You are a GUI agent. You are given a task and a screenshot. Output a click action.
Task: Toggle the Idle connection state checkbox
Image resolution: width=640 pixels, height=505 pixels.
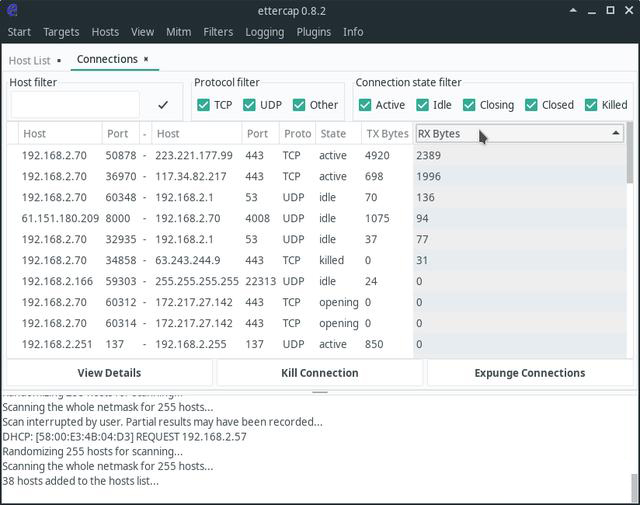tap(422, 105)
